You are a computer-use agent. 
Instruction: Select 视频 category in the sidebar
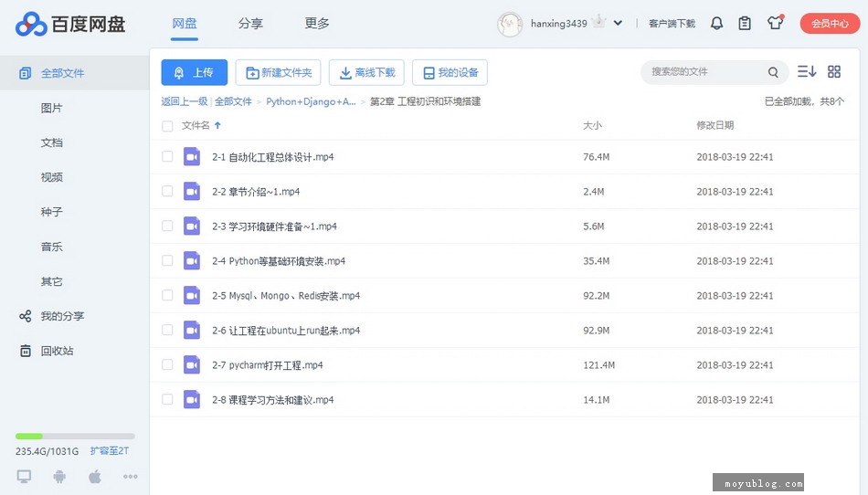[51, 177]
